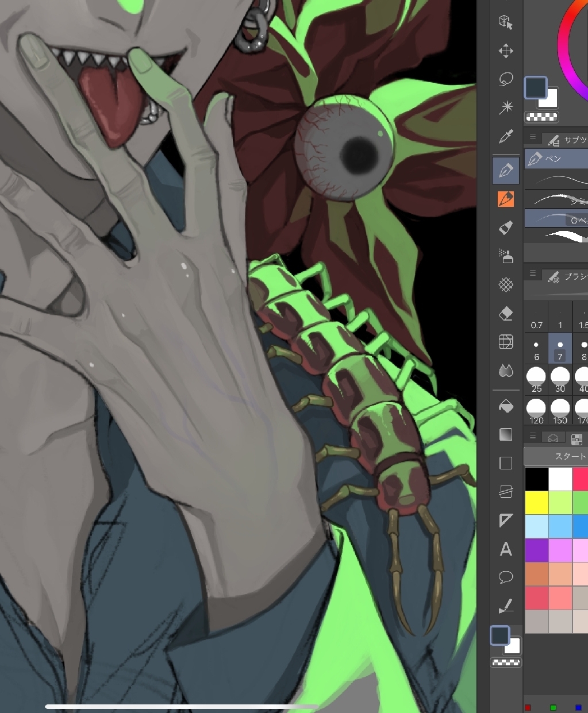This screenshot has width=588, height=713.
Task: Select main color at toolbar bottom
Action: point(499,635)
